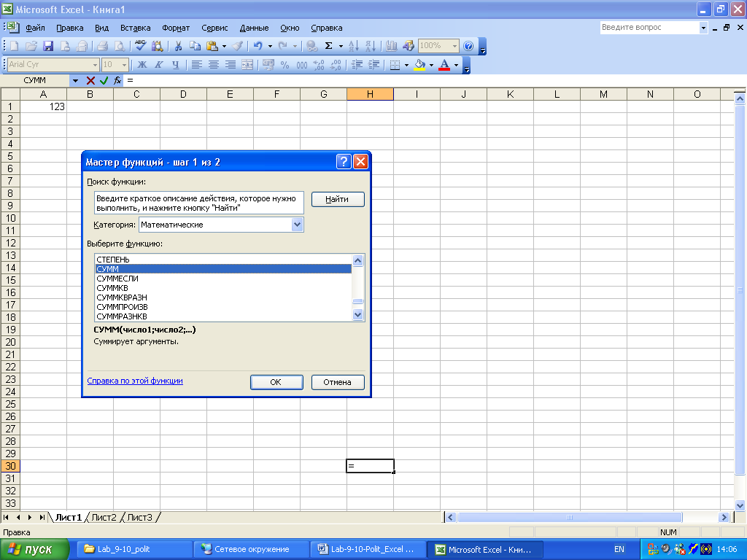This screenshot has width=747, height=560.
Task: Select СУММПРОИЗВ in function list
Action: (223, 307)
